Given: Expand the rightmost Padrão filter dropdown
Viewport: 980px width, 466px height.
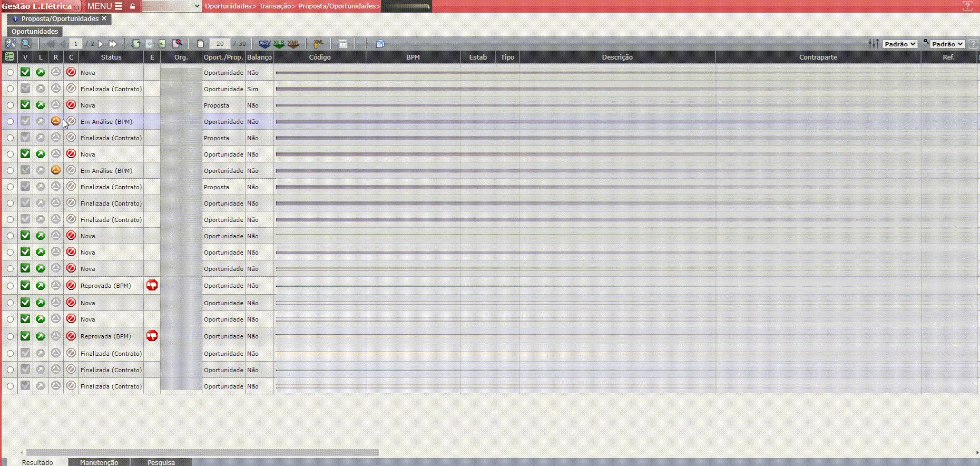Looking at the screenshot, I should [x=947, y=44].
